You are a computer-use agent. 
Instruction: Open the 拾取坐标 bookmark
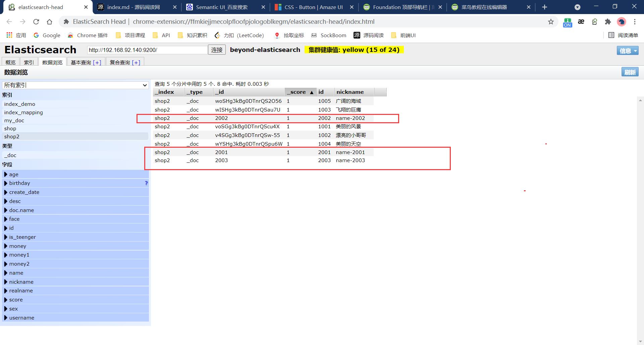pos(289,35)
